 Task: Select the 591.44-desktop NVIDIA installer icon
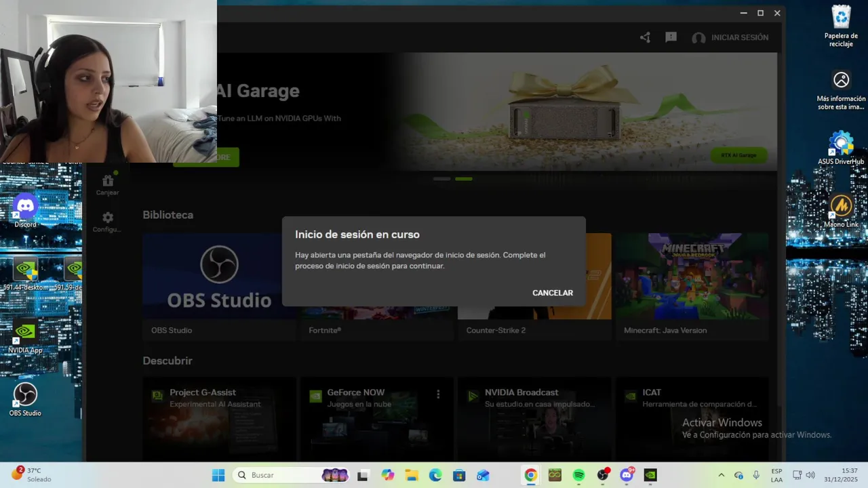pos(25,274)
